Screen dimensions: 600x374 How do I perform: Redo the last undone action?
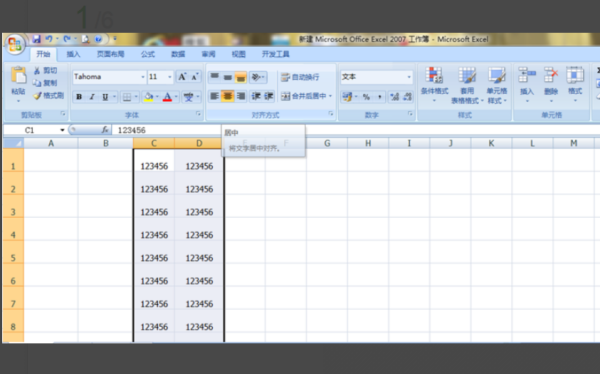(x=67, y=39)
